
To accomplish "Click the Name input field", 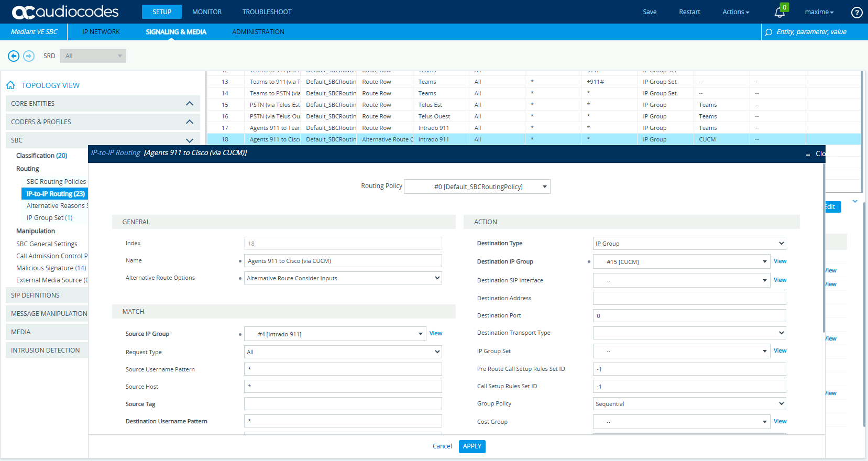I will 343,261.
